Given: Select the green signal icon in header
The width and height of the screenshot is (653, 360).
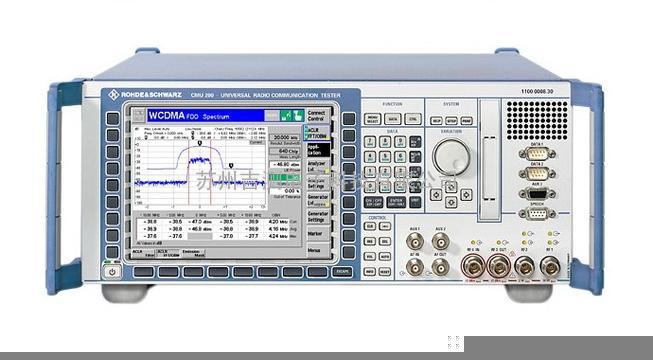Looking at the screenshot, I should point(286,115).
